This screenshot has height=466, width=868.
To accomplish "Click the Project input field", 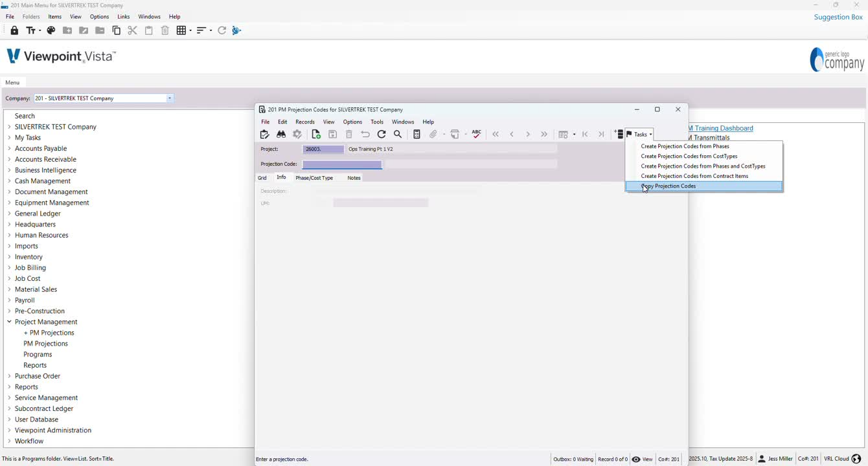I will [x=323, y=149].
